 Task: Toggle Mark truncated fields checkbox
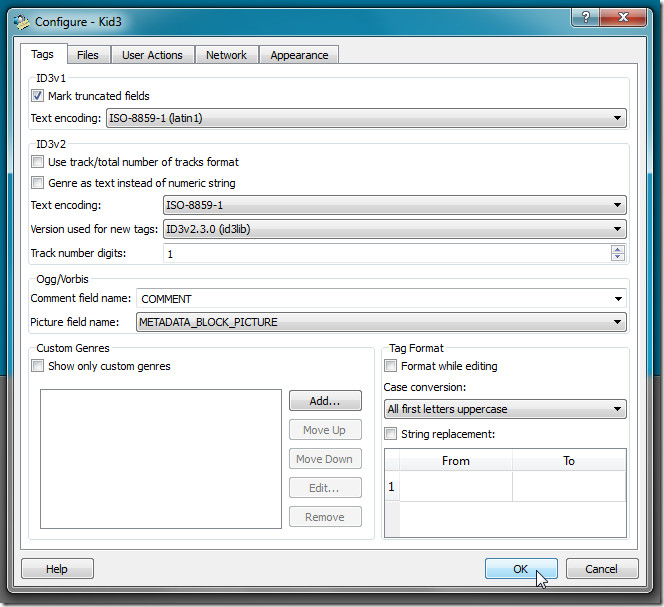pos(37,96)
